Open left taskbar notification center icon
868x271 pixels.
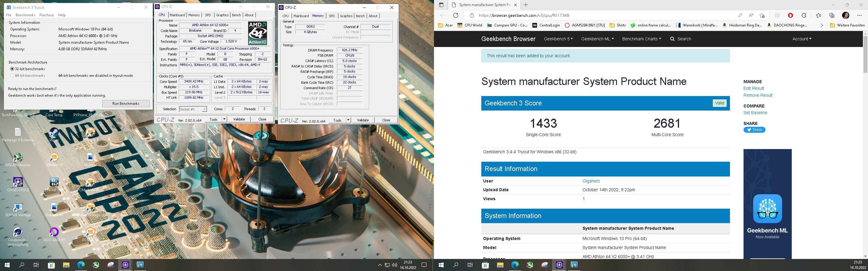[x=424, y=265]
